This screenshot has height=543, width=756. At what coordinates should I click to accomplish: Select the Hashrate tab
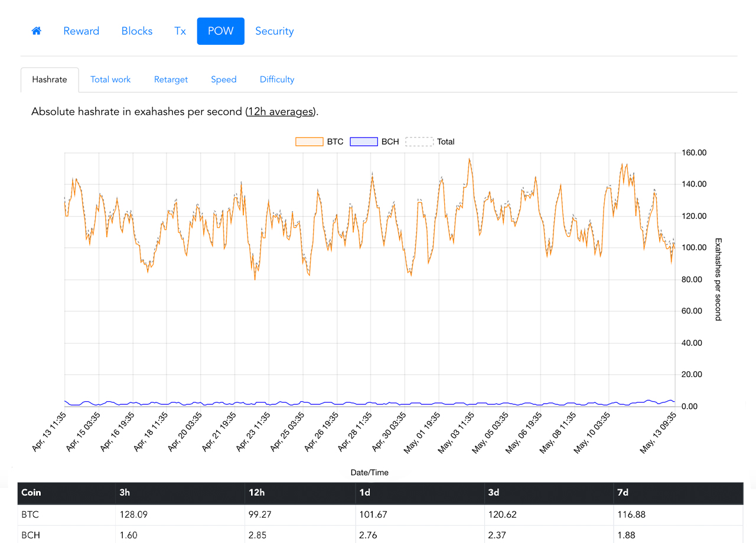pos(50,79)
